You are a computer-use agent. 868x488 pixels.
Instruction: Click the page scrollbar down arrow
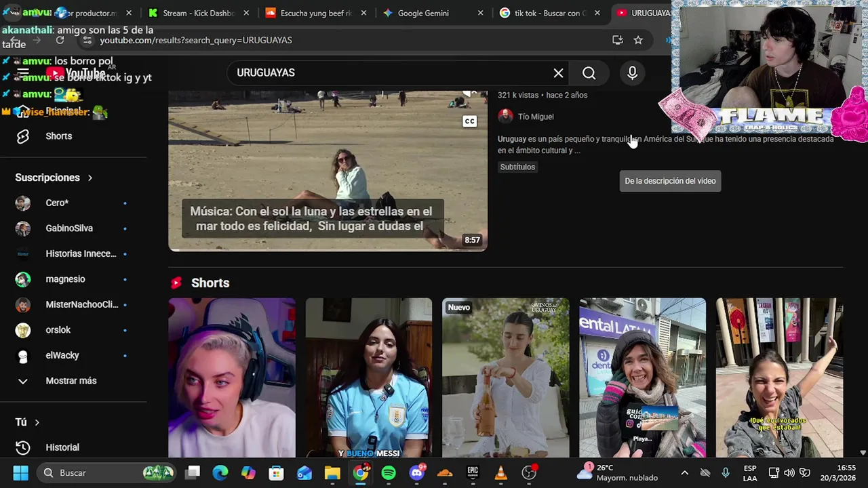(863, 452)
